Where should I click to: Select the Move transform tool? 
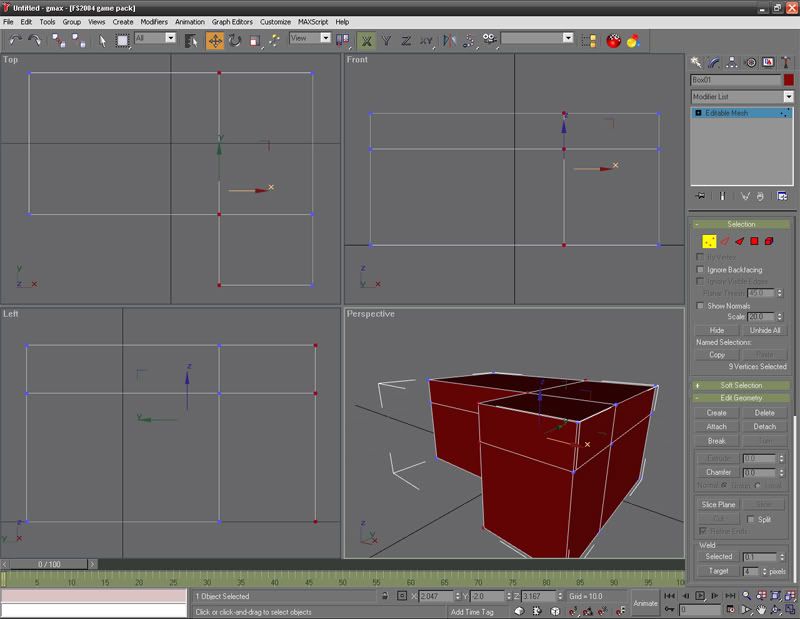pos(215,40)
